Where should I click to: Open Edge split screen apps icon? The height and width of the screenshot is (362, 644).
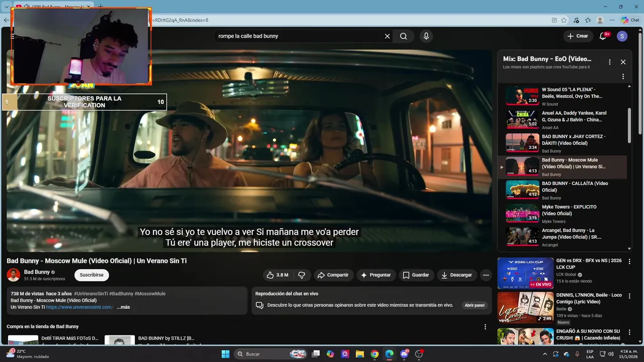(554, 20)
